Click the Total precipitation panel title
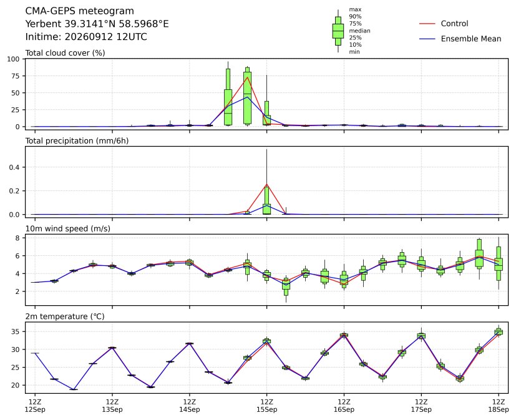Screen dimensions: 516x420 [77, 141]
